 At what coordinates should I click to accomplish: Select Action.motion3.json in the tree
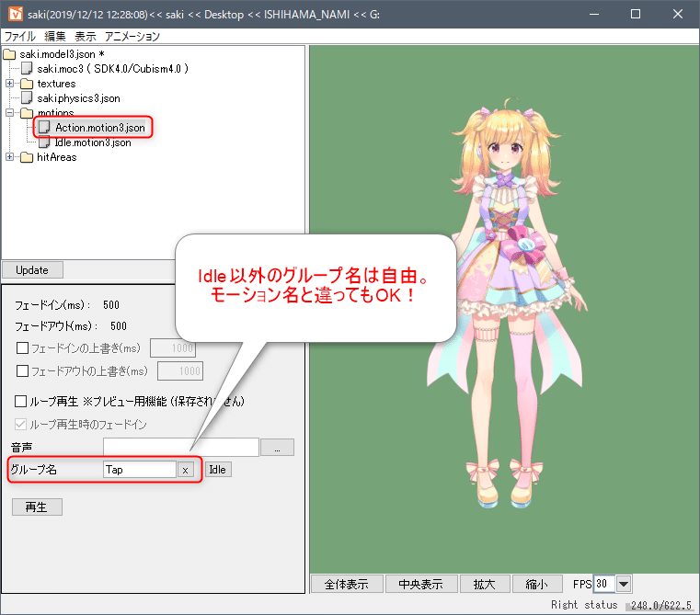pos(99,128)
